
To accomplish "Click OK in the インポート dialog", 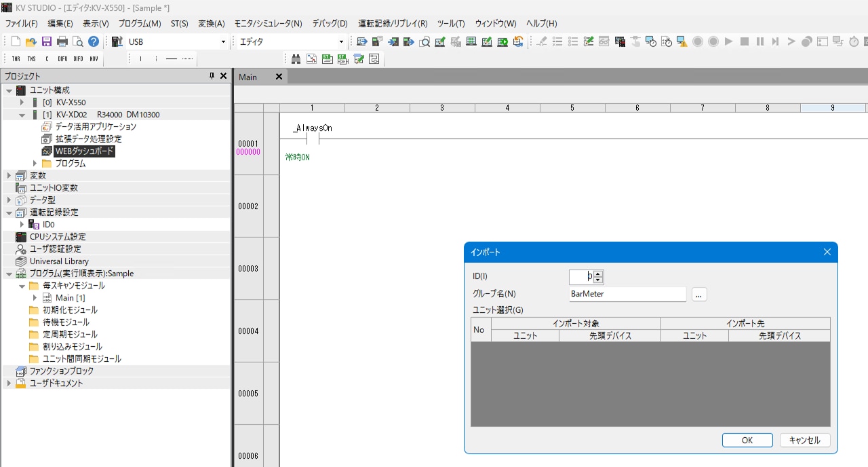I will coord(747,441).
